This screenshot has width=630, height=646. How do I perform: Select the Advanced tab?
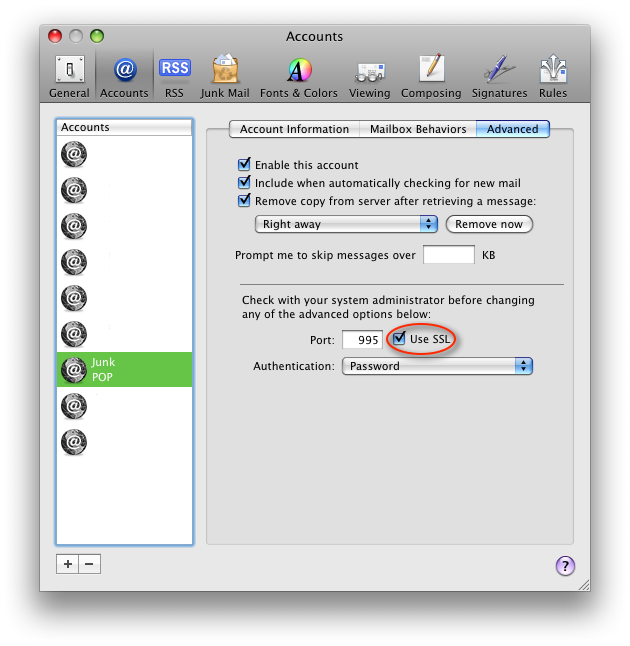point(513,129)
